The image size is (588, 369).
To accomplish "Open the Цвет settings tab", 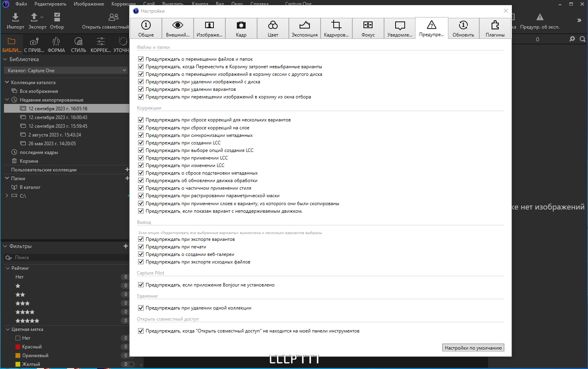I will tap(273, 28).
